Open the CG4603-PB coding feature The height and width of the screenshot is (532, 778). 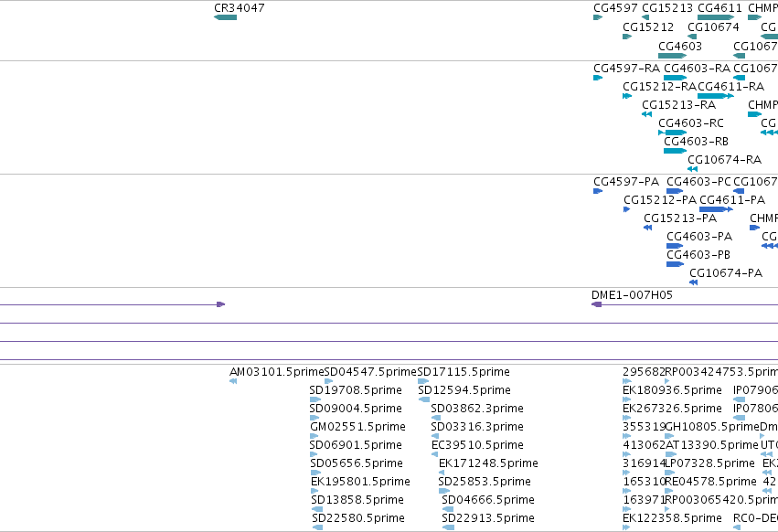coord(676,264)
